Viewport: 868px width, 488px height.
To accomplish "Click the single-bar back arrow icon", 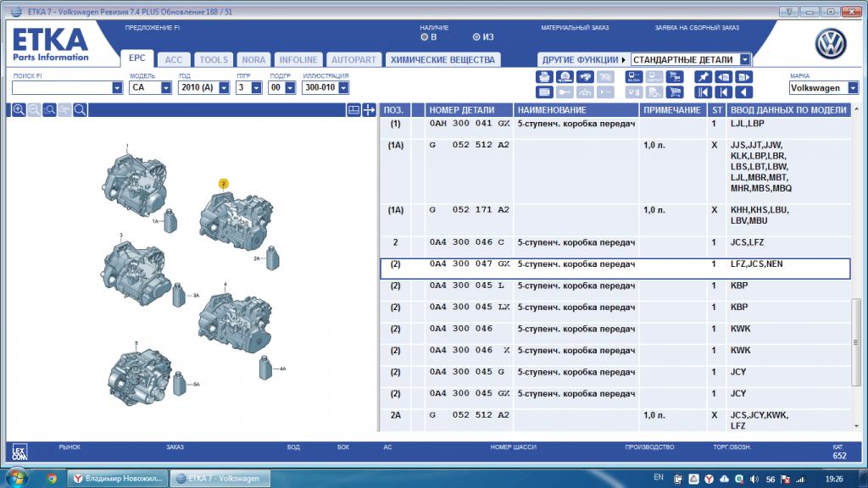I will point(724,92).
